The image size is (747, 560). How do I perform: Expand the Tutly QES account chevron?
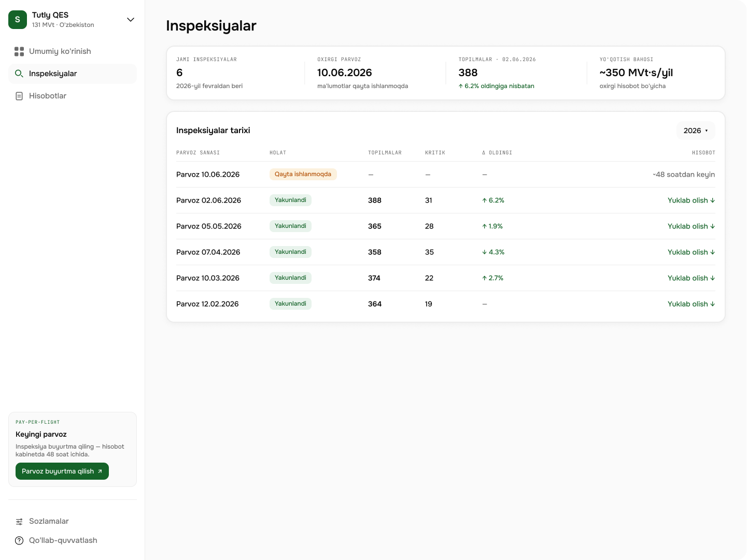(x=131, y=20)
